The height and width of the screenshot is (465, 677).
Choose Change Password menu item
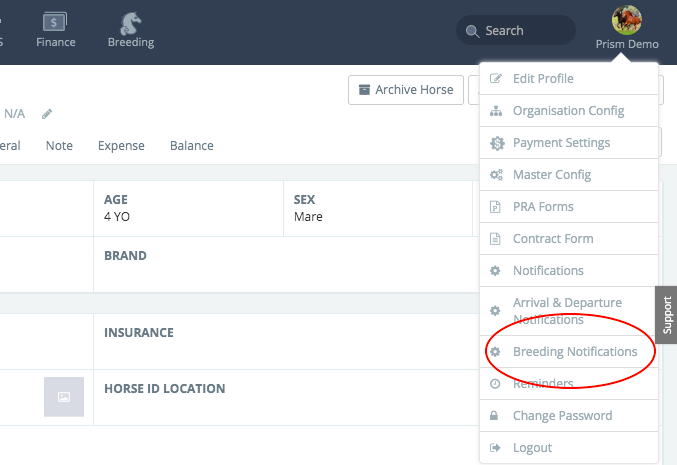pos(569,415)
